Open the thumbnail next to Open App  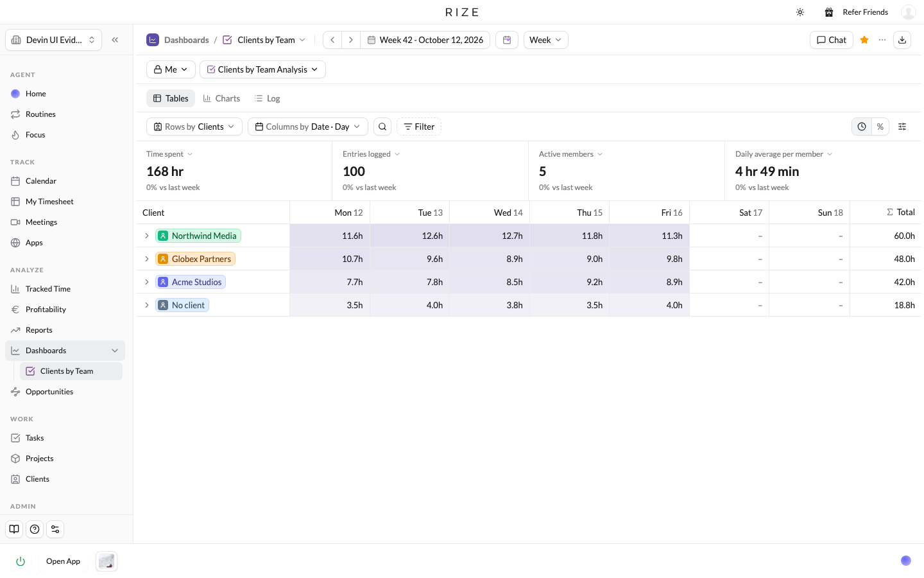pos(107,561)
